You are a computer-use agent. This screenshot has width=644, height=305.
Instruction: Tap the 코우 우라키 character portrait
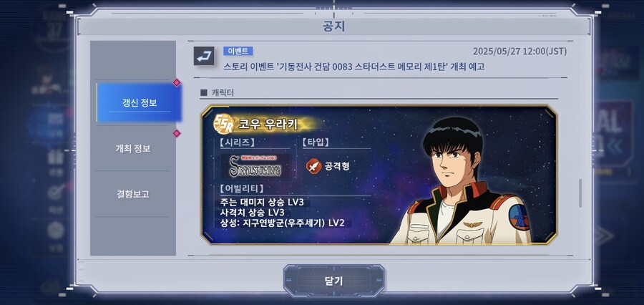460,180
